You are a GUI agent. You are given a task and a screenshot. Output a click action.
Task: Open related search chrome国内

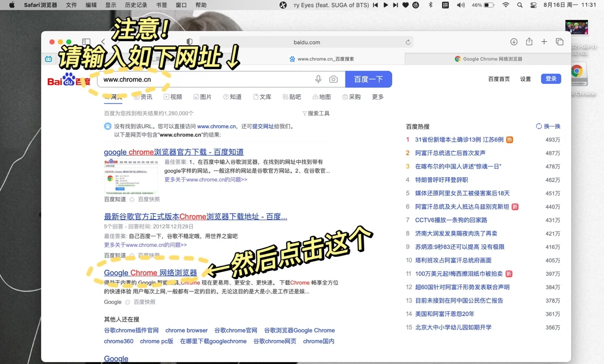click(x=319, y=341)
